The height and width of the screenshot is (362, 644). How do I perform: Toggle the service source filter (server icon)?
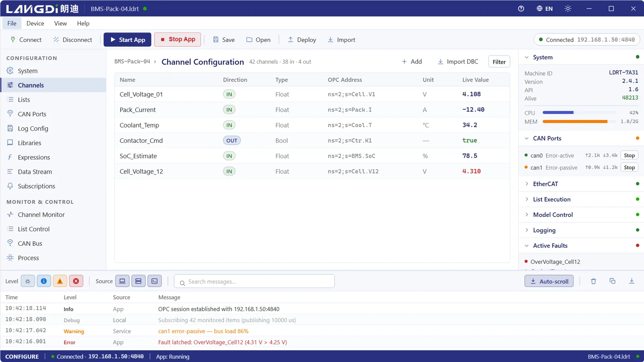coord(138,281)
